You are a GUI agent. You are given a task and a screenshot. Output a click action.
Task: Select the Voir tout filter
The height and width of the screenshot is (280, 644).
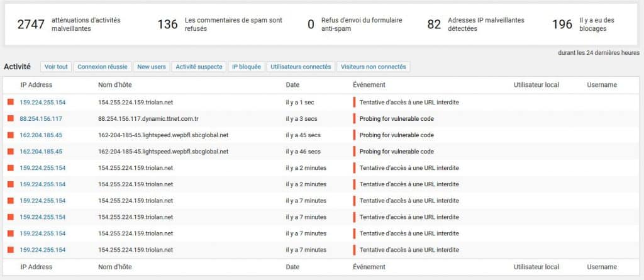point(56,67)
